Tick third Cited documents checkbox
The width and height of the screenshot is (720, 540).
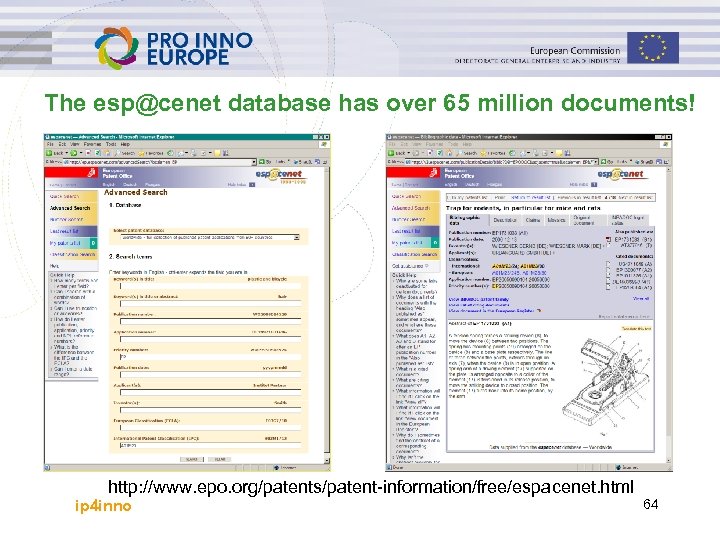coord(608,275)
